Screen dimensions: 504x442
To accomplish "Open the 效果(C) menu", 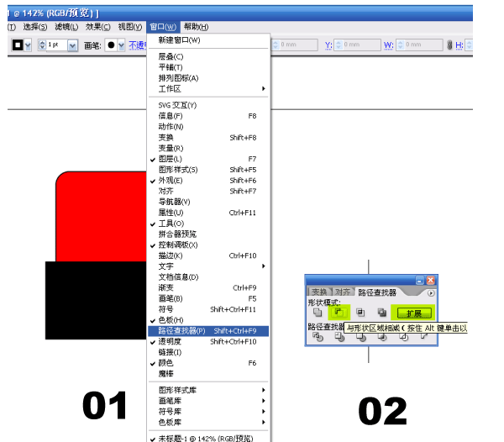I will click(97, 27).
